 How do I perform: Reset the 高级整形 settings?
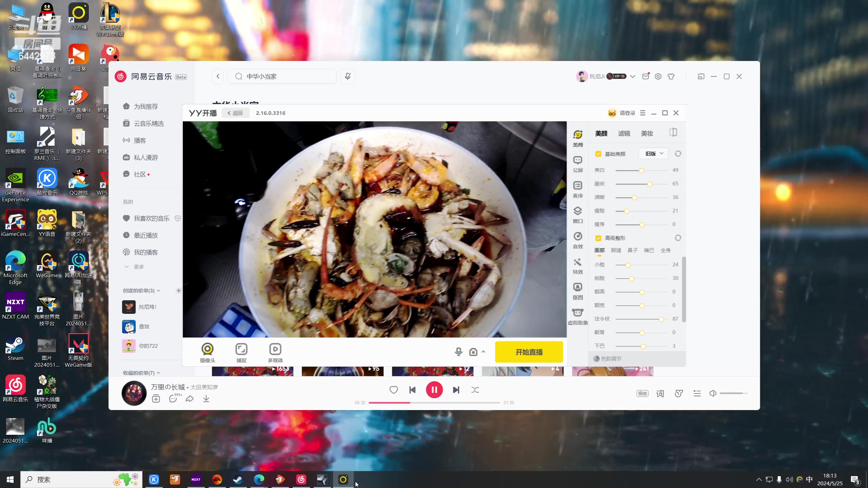pyautogui.click(x=678, y=238)
